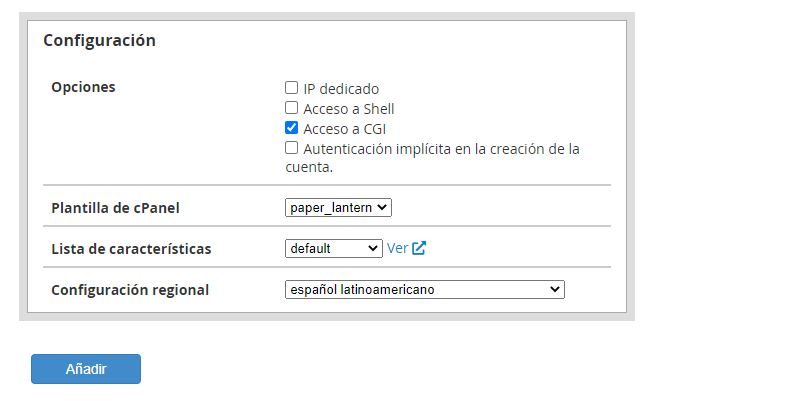The image size is (786, 401).
Task: Open the español latinoamericano locale dropdown
Action: (424, 289)
